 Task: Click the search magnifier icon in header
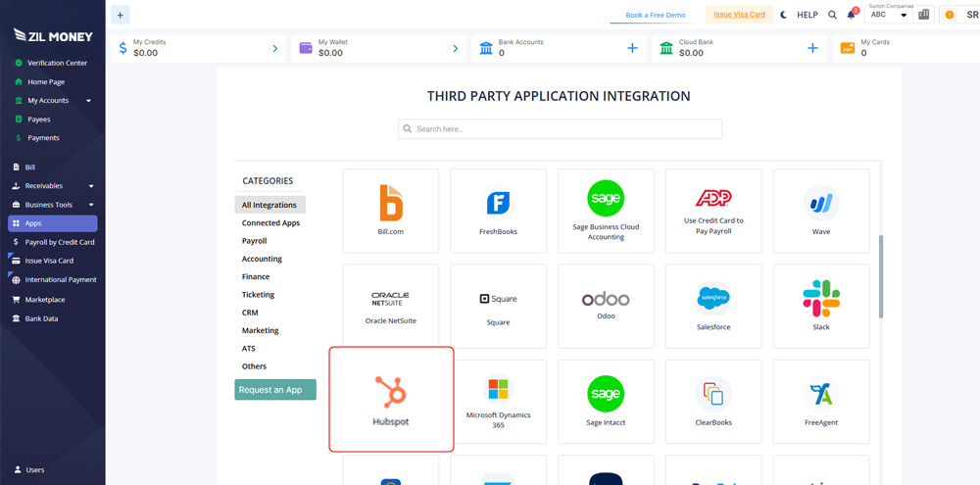(x=832, y=15)
